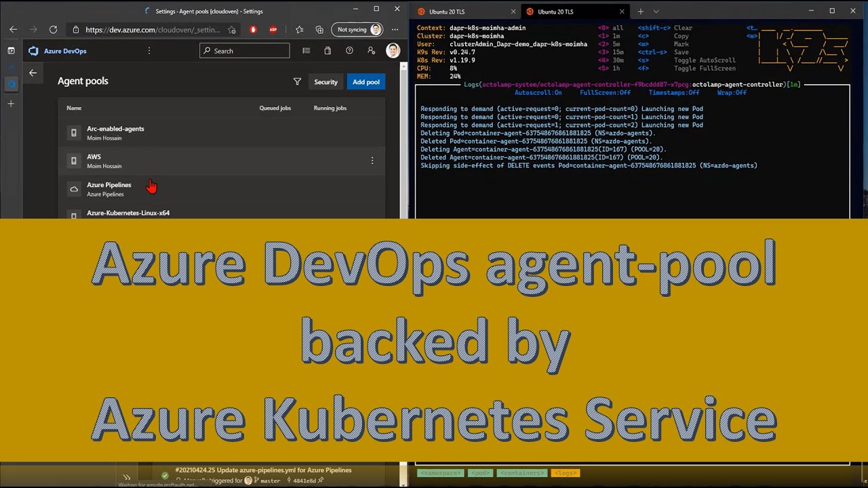Click the Queued jobs column header
The width and height of the screenshot is (868, 488).
[275, 108]
